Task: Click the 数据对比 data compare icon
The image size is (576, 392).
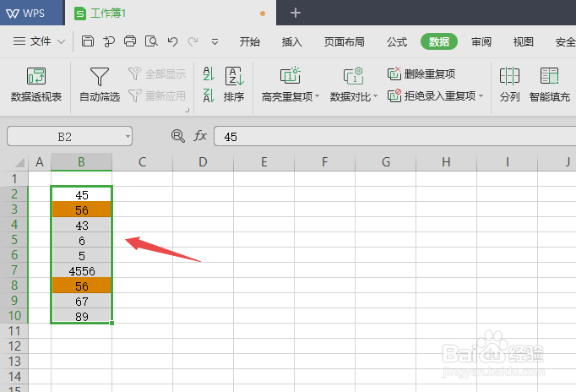Action: tap(353, 76)
